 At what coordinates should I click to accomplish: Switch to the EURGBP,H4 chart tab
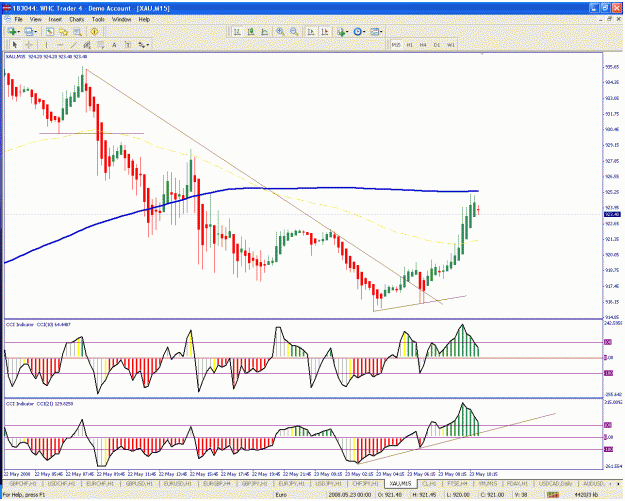[x=217, y=483]
